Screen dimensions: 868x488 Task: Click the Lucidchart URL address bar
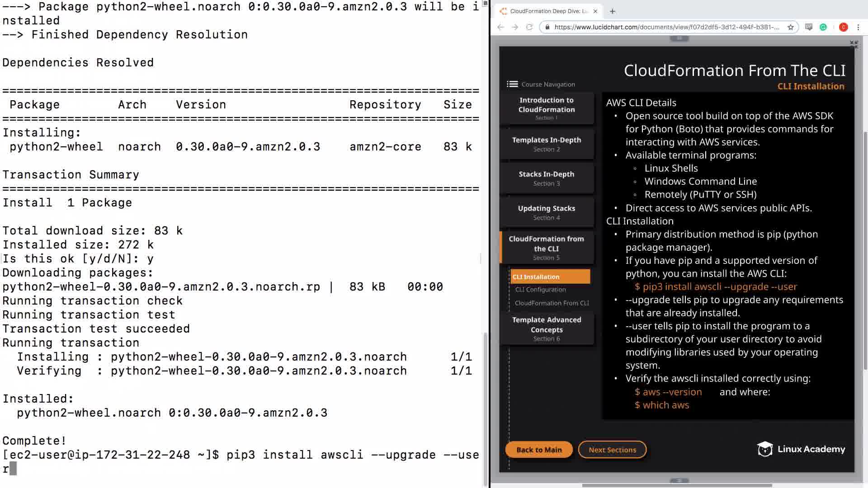coord(666,27)
